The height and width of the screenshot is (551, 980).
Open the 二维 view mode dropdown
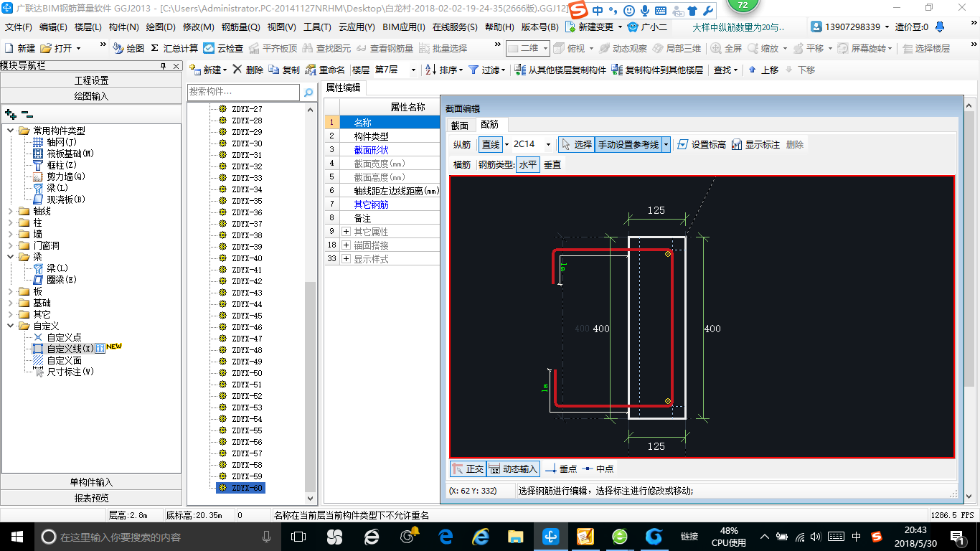[x=545, y=48]
